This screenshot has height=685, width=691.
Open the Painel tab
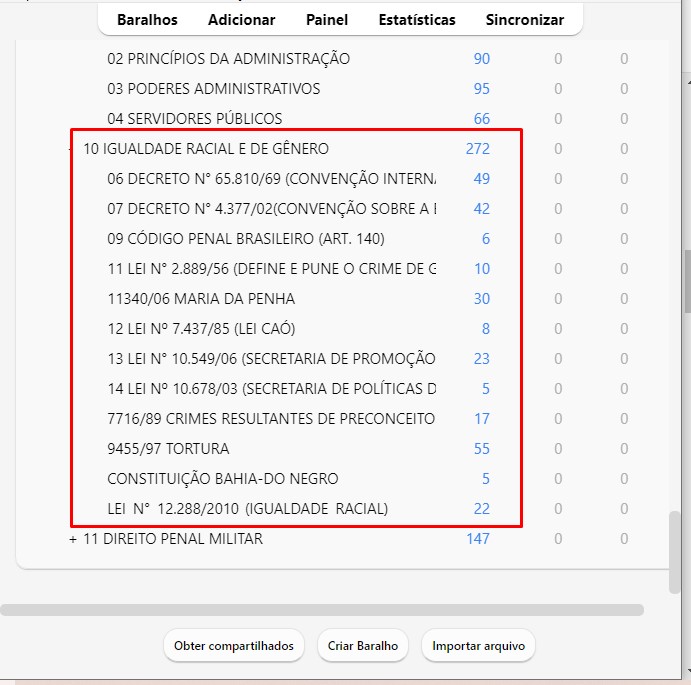[327, 20]
